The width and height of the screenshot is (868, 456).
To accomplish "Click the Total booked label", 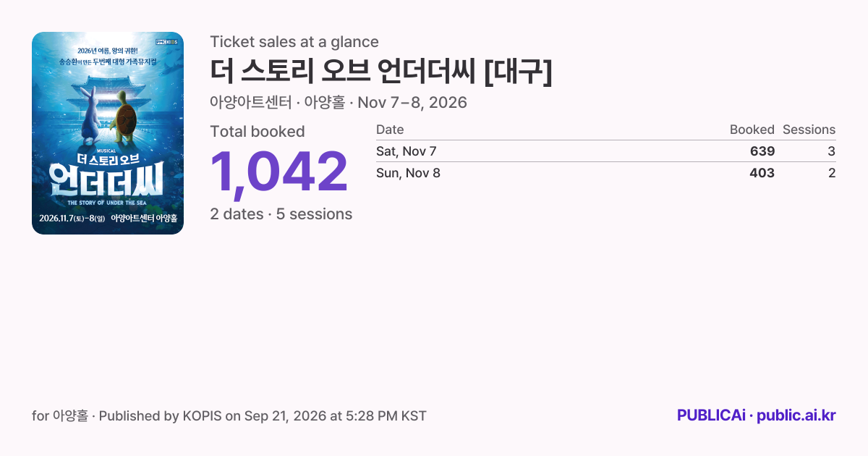I will coord(258,132).
